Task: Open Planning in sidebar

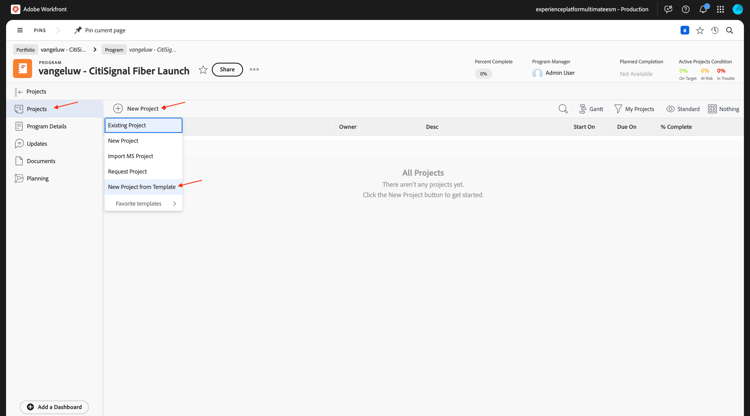Action: tap(55, 178)
